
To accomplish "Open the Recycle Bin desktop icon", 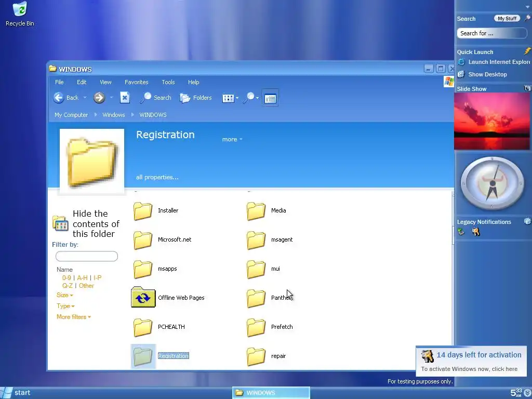I will [20, 14].
